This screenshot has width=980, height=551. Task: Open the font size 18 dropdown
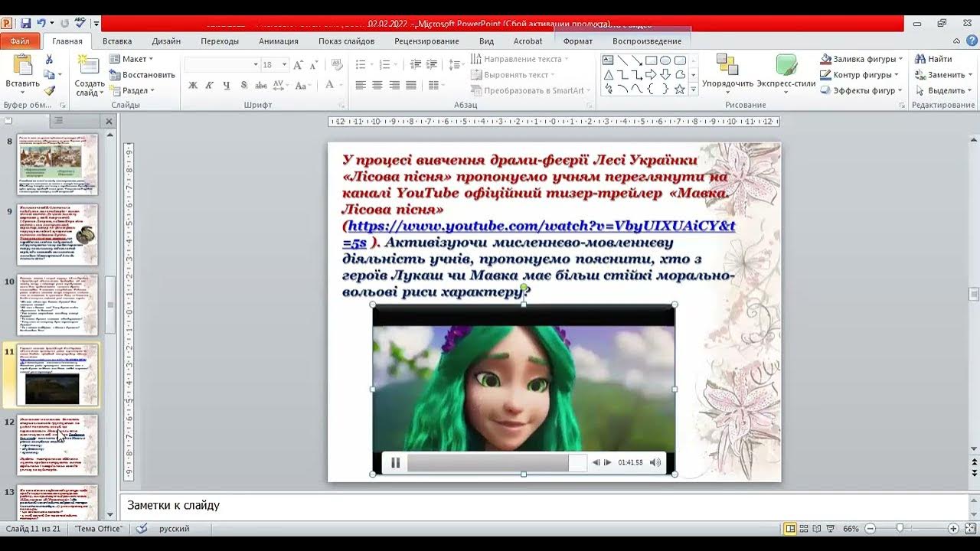[285, 65]
